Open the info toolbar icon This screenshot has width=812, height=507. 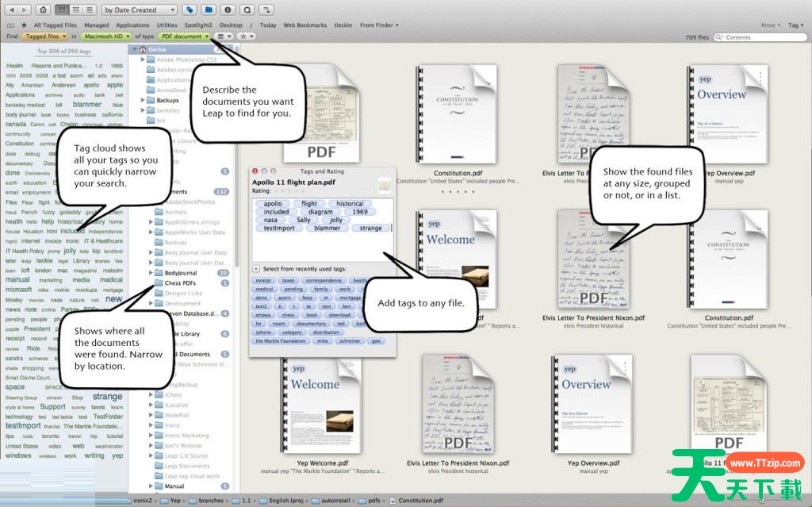coord(228,10)
